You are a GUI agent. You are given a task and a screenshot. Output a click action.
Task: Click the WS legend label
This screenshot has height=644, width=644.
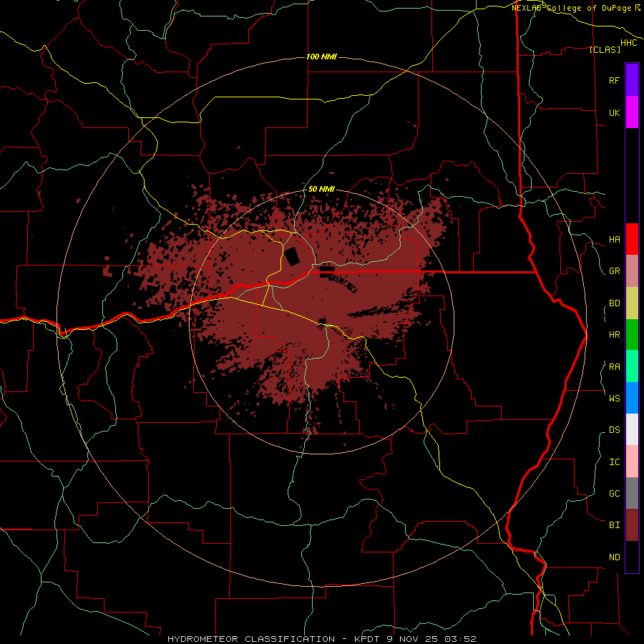(614, 399)
